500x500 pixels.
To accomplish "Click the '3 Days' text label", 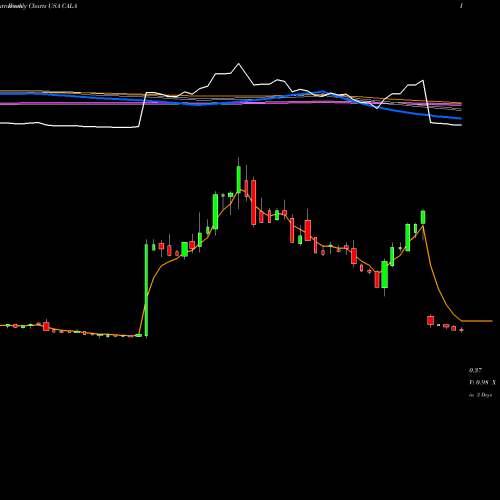I will coord(484,395).
